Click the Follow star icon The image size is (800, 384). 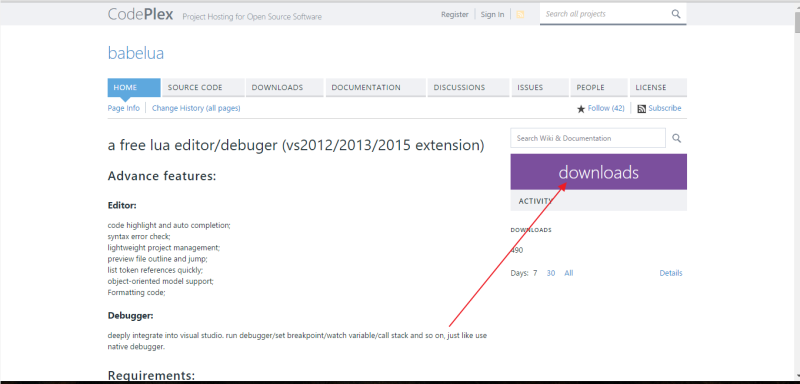[x=581, y=109]
